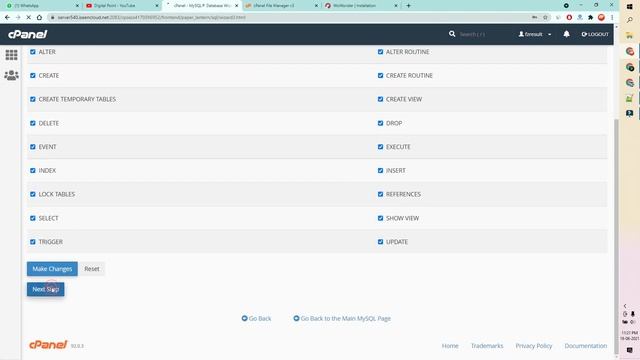The width and height of the screenshot is (640, 360).
Task: Toggle the CREATE ROUTINE checkbox
Action: tap(380, 76)
